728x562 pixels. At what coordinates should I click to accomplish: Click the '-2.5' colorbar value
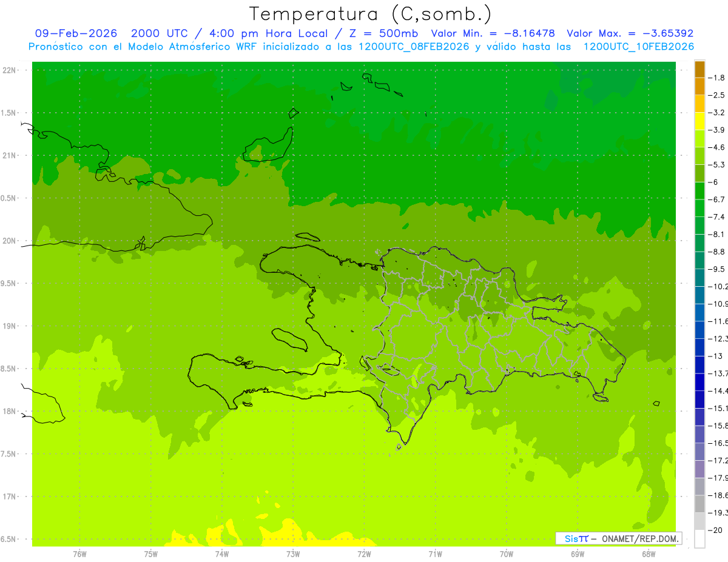(x=717, y=95)
